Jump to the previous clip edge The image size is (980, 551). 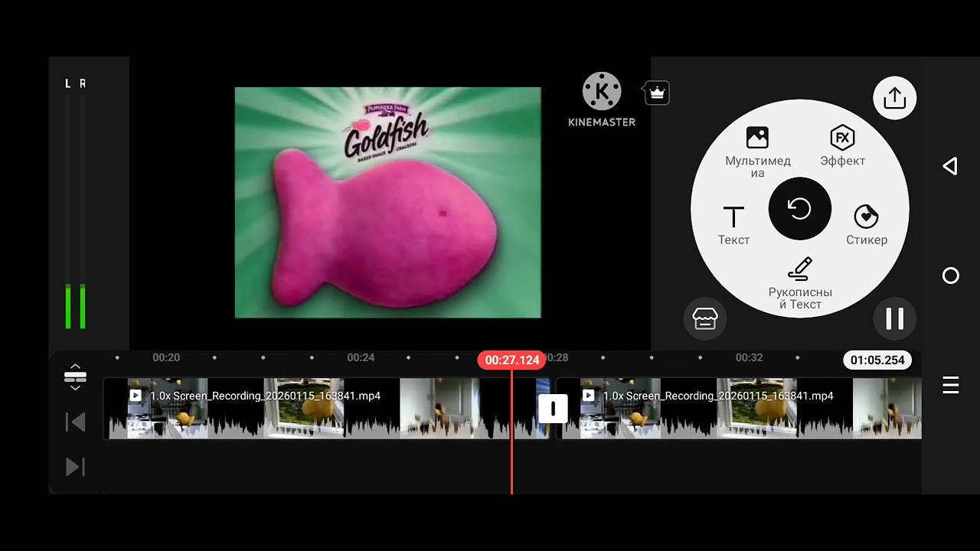point(75,422)
